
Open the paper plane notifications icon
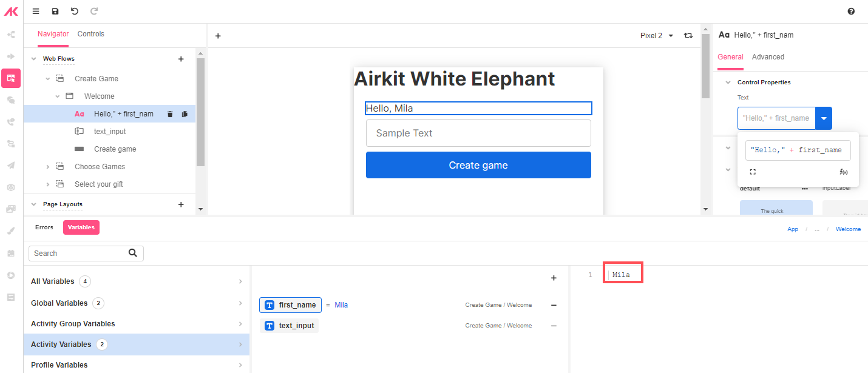[x=11, y=166]
